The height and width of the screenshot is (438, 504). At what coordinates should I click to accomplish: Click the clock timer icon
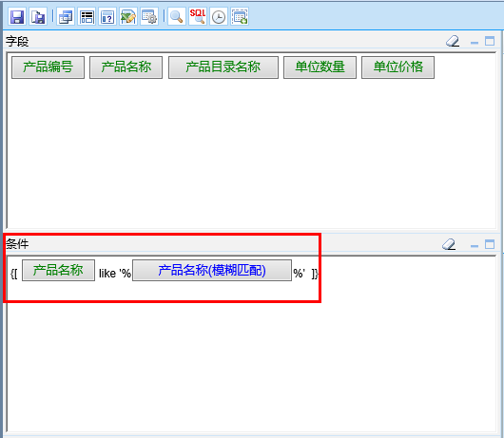click(x=219, y=17)
